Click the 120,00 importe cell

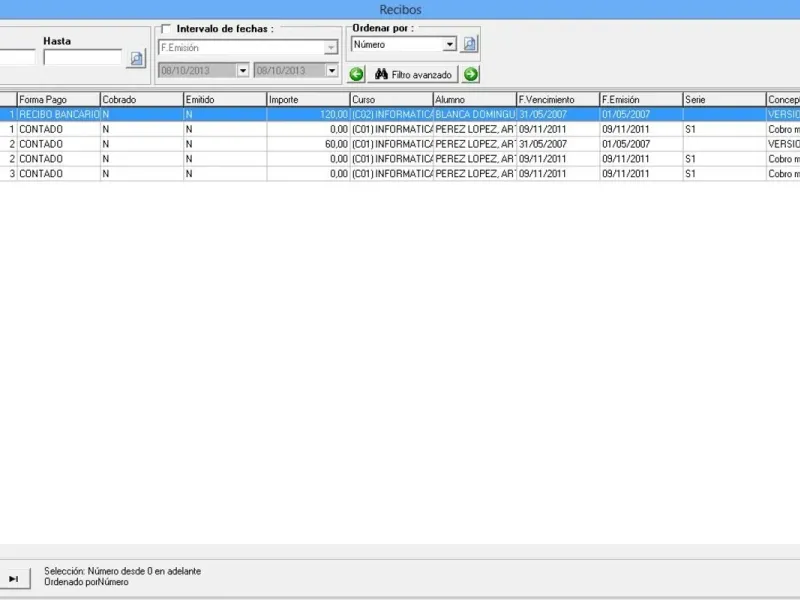click(308, 114)
